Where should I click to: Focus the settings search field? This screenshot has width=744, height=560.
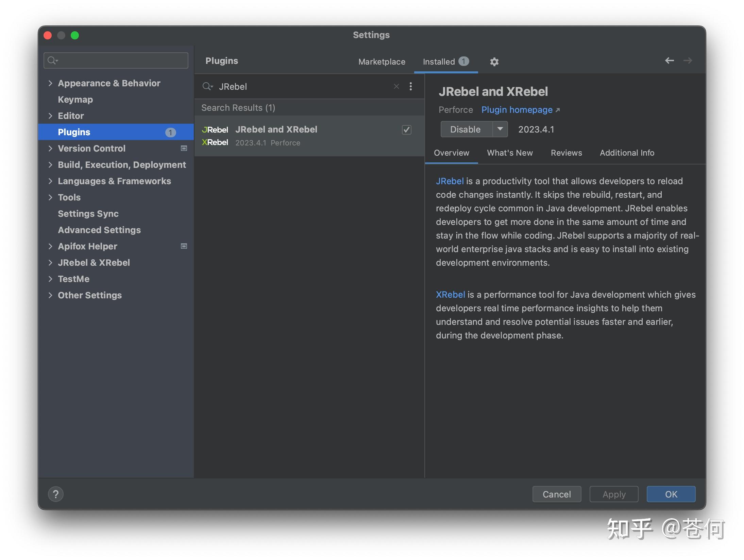116,60
